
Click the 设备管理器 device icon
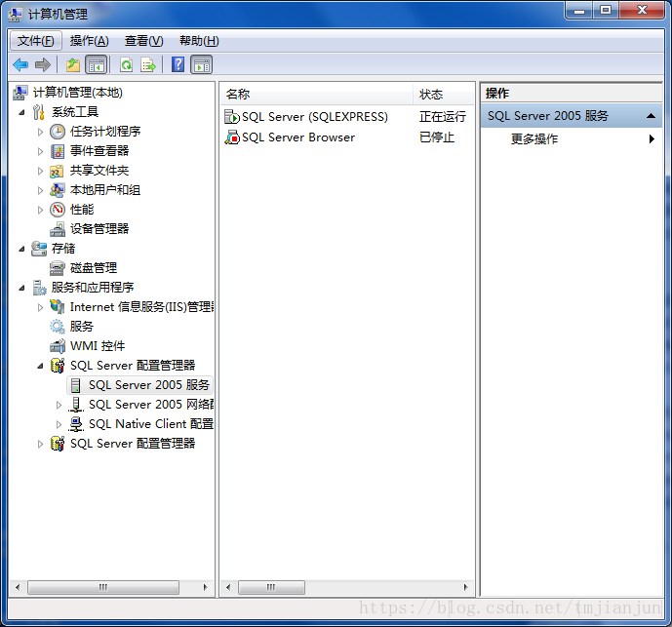tap(58, 229)
